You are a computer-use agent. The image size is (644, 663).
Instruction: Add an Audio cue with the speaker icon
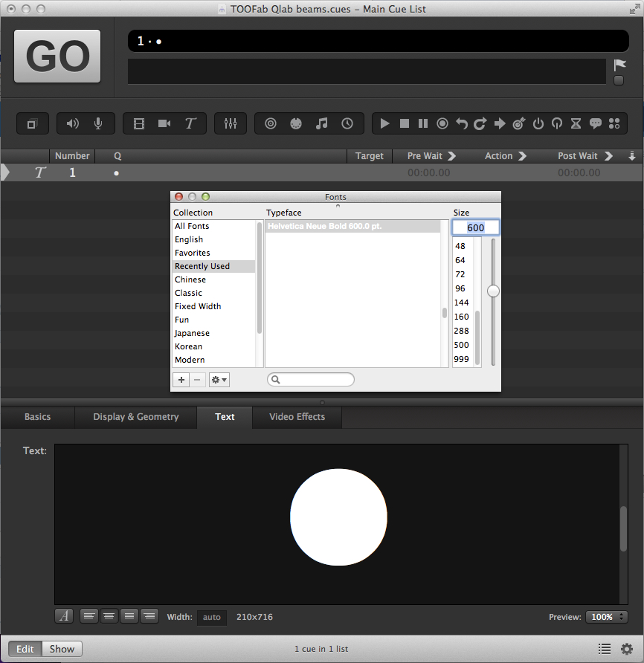tap(73, 124)
